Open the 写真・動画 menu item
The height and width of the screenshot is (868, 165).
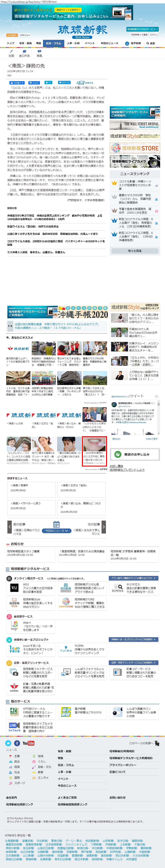click(x=26, y=43)
